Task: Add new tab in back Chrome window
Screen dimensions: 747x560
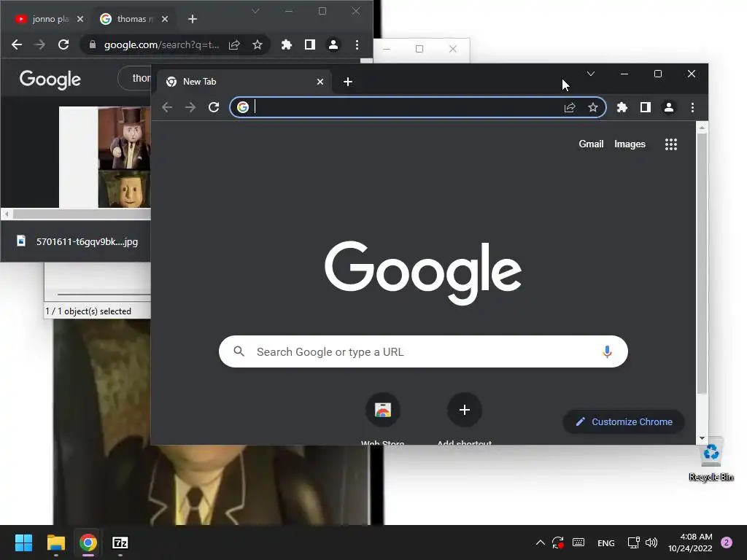Action: [193, 19]
